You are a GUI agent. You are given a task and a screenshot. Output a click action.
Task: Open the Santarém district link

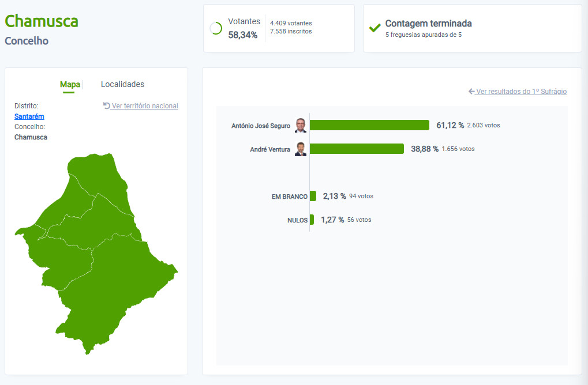(x=29, y=116)
